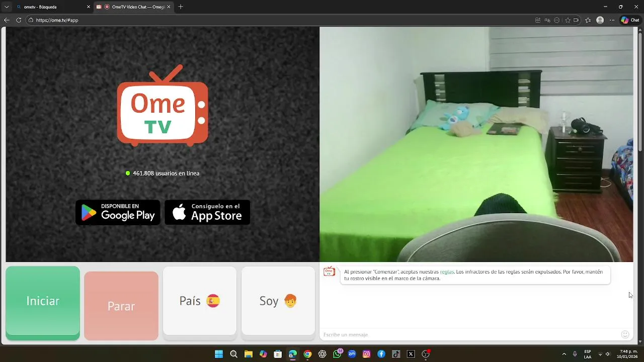Switch ESP LAA keyboard language
Image resolution: width=644 pixels, height=362 pixels.
588,354
